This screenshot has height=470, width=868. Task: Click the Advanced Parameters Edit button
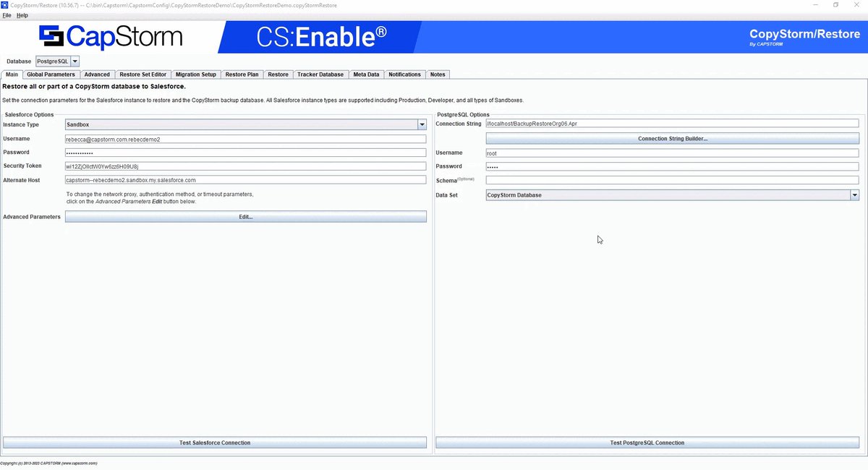point(246,217)
